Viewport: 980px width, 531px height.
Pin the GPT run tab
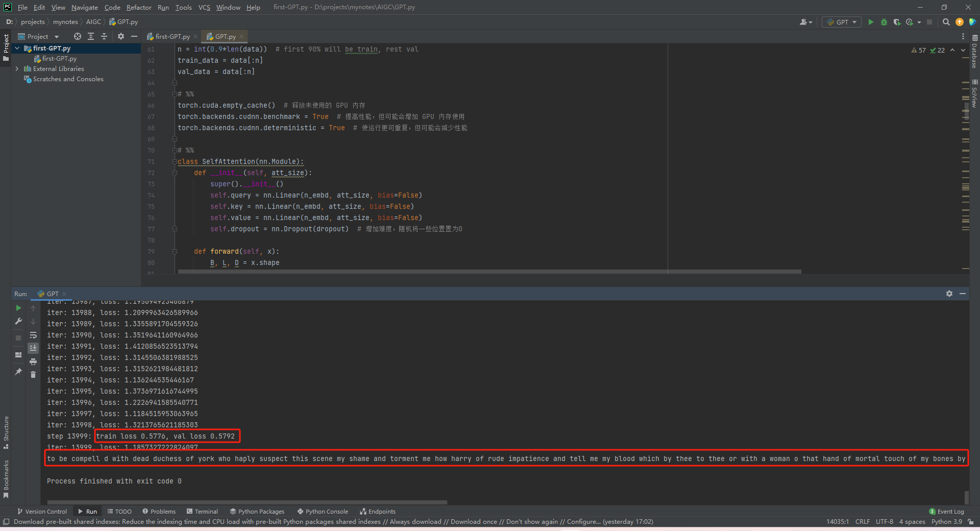[x=18, y=372]
